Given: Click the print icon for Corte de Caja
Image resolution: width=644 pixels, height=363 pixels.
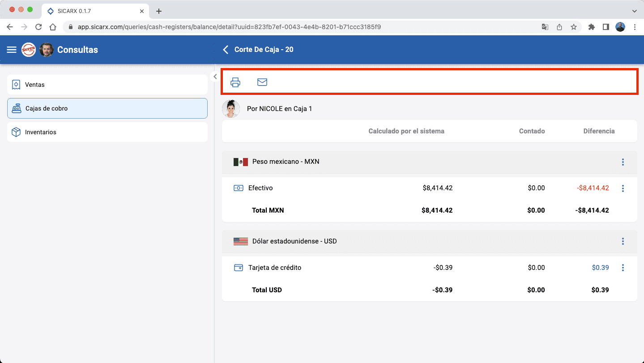Looking at the screenshot, I should (235, 82).
